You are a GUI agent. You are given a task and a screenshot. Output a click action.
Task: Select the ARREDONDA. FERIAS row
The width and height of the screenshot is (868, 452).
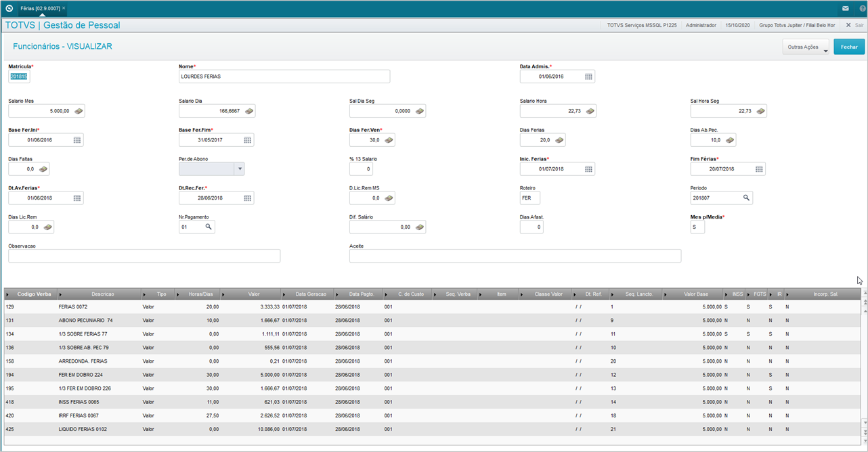[432, 361]
